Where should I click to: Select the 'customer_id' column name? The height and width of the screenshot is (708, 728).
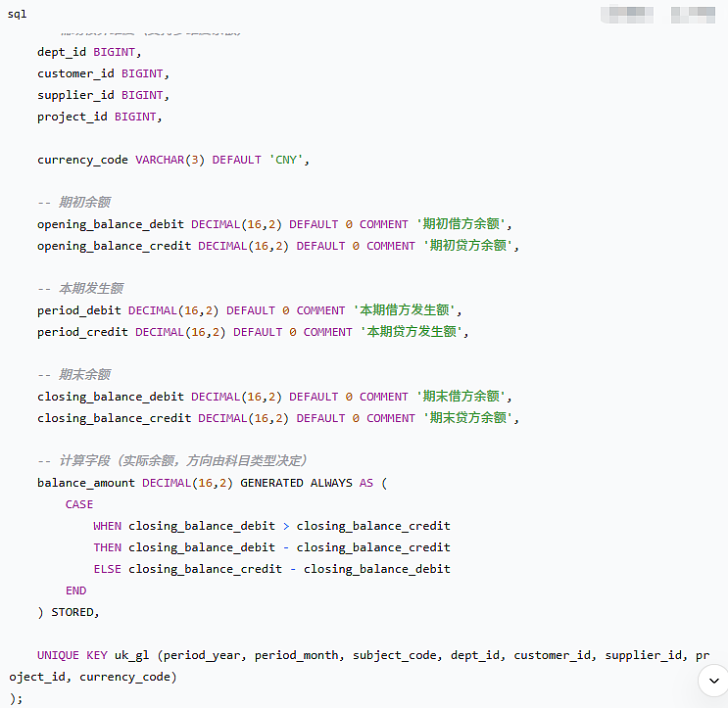[75, 73]
